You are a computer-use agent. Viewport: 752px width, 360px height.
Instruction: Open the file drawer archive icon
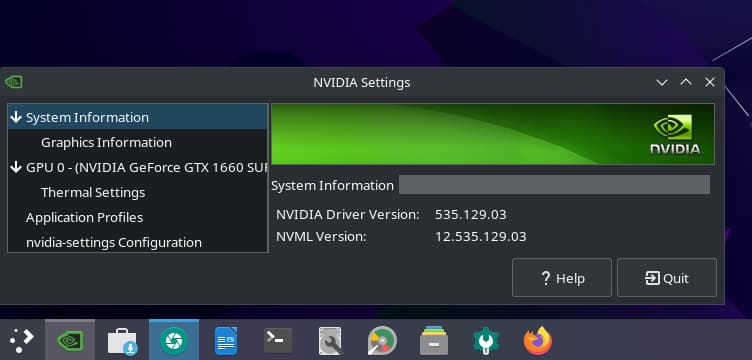point(434,341)
